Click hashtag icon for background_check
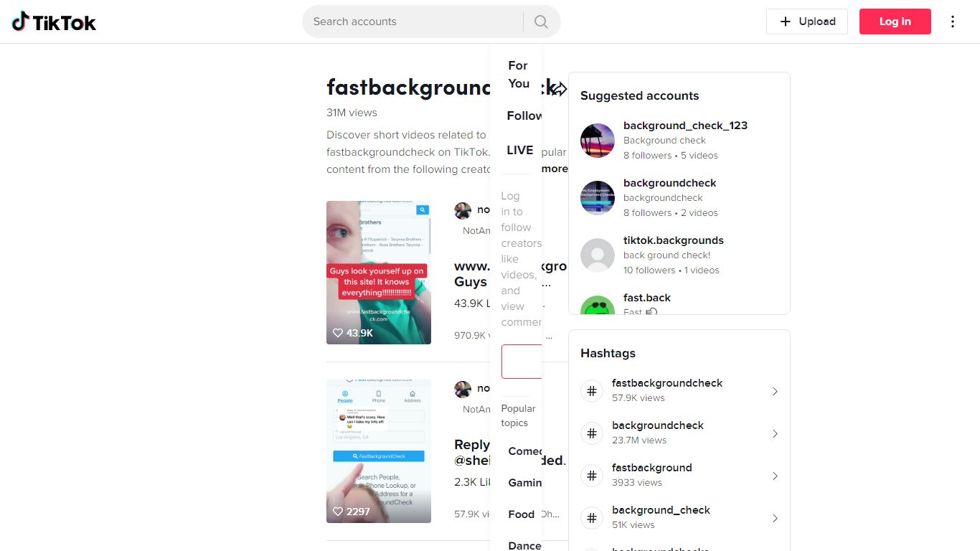Image resolution: width=980 pixels, height=551 pixels. [x=592, y=518]
